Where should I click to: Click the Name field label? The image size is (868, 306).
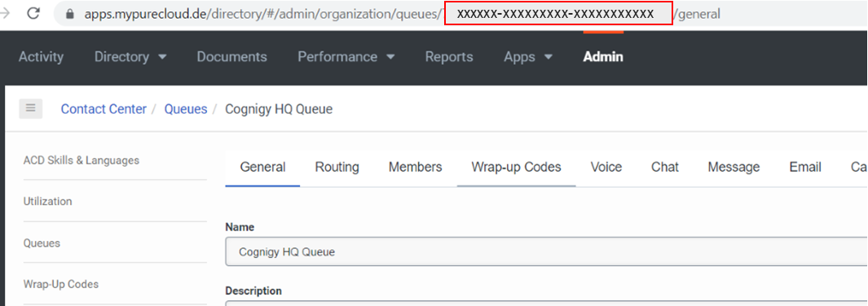(240, 227)
